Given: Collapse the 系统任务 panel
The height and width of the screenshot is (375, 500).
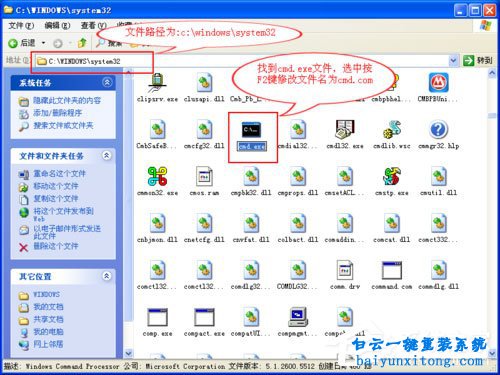Looking at the screenshot, I should 107,82.
